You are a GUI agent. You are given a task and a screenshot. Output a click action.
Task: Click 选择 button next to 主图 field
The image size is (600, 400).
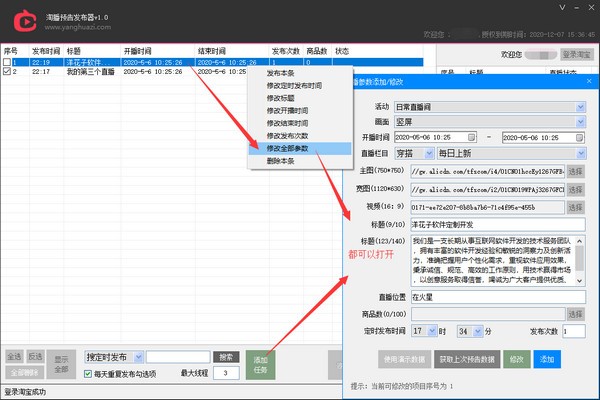pos(575,172)
